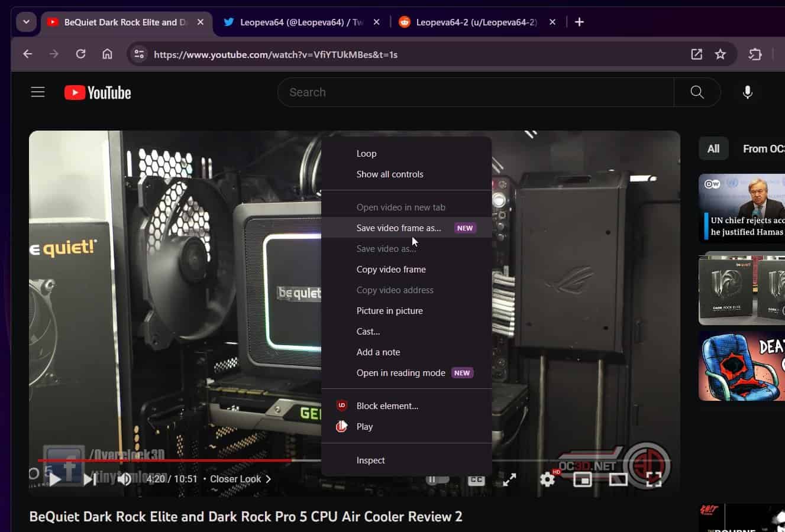Screen dimensions: 785x532
Task: Choose Show all controls
Action: [x=406, y=174]
